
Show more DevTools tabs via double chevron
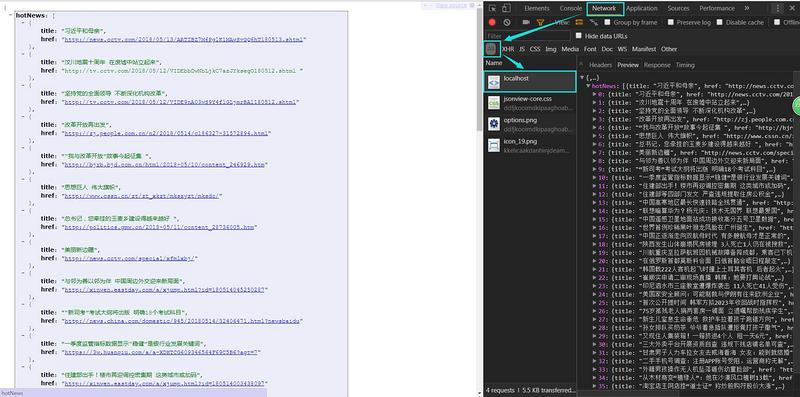[x=747, y=8]
